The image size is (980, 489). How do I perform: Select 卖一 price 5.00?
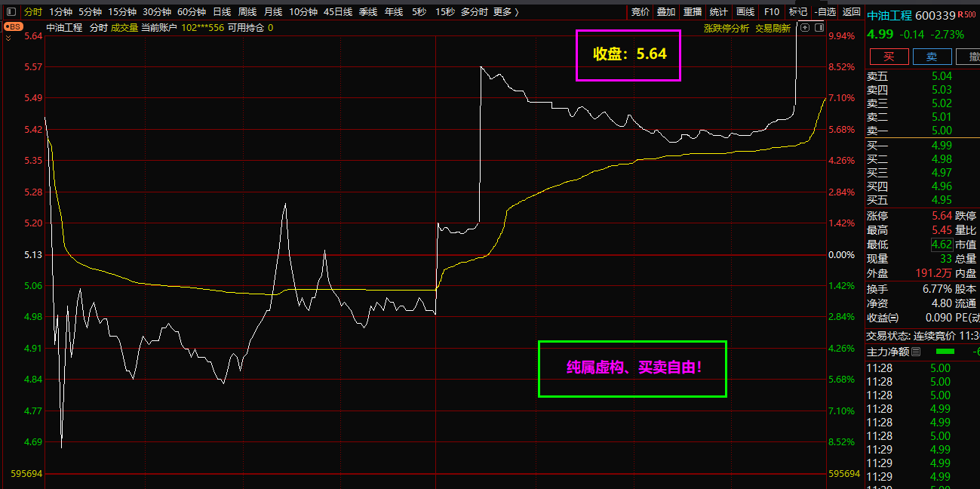click(x=942, y=131)
